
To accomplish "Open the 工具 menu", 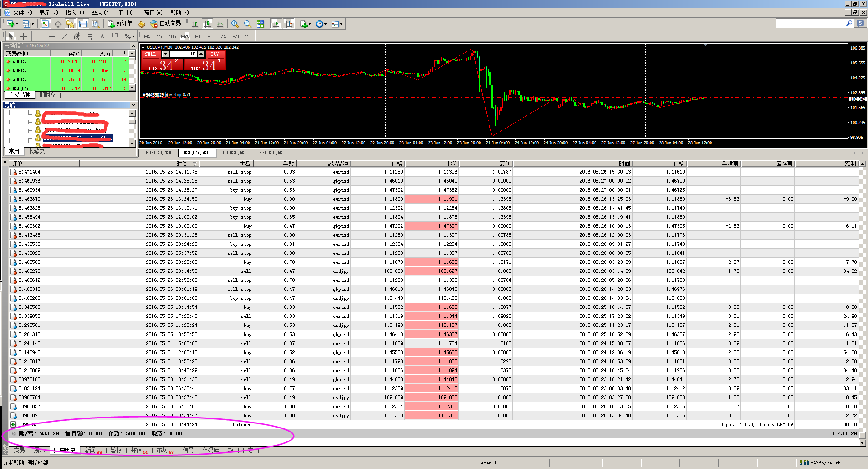I will point(127,13).
